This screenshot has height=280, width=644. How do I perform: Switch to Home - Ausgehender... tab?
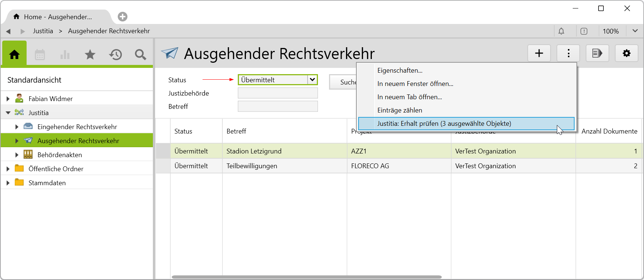[x=58, y=17]
